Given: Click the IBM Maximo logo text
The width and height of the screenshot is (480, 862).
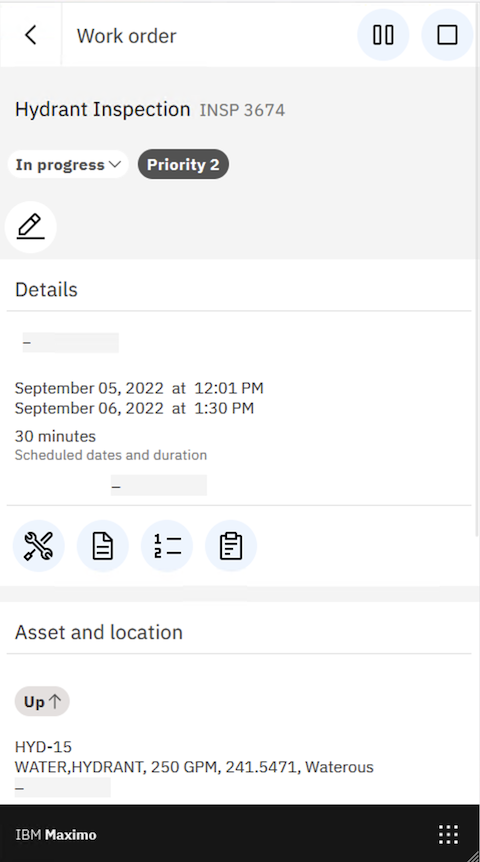Looking at the screenshot, I should [56, 835].
